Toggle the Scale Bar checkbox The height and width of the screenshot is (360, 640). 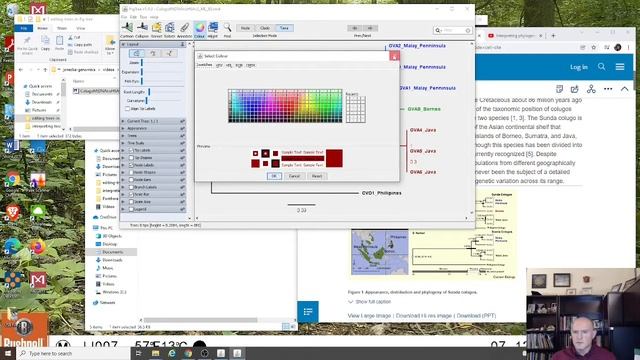(x=131, y=194)
